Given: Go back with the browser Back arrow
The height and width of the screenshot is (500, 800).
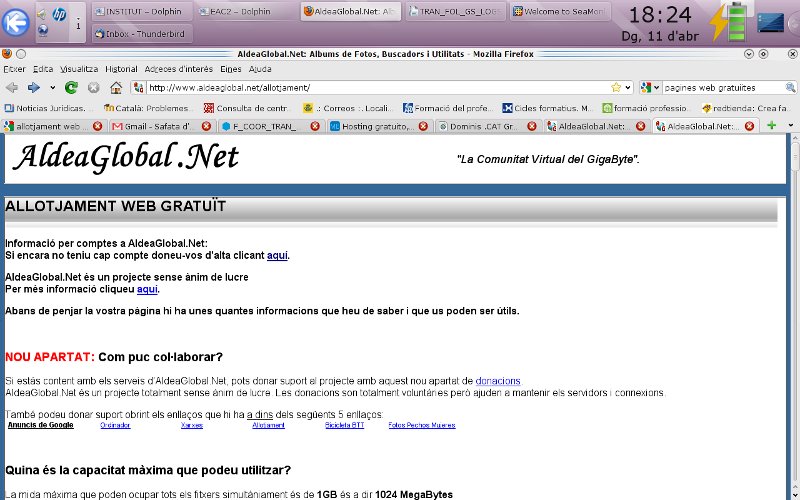Looking at the screenshot, I should pyautogui.click(x=12, y=88).
